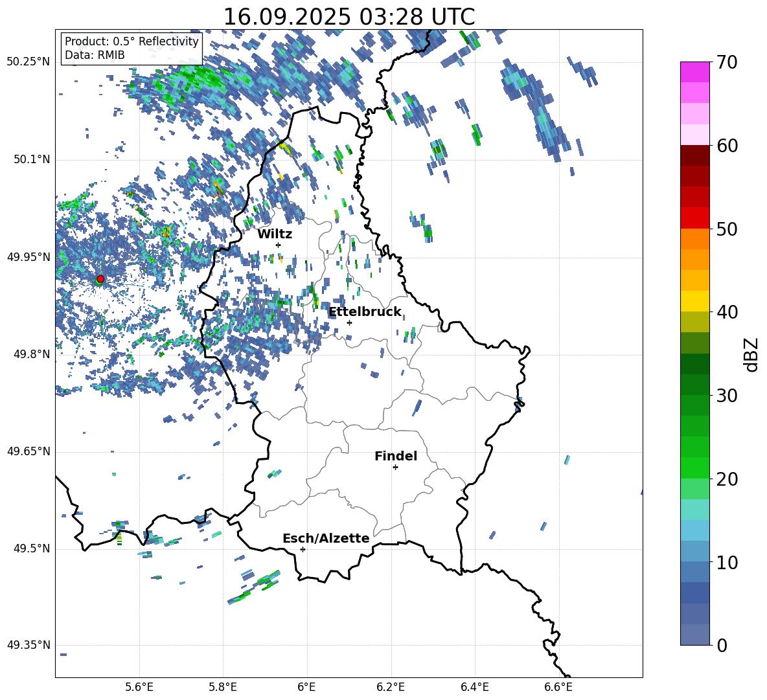Viewport: 767px width, 700px height.
Task: Click the latitude label 49.95°N
Action: [29, 256]
